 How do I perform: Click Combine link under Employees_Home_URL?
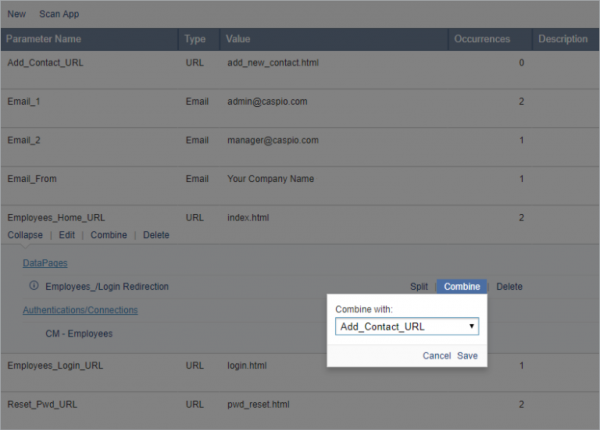point(108,234)
